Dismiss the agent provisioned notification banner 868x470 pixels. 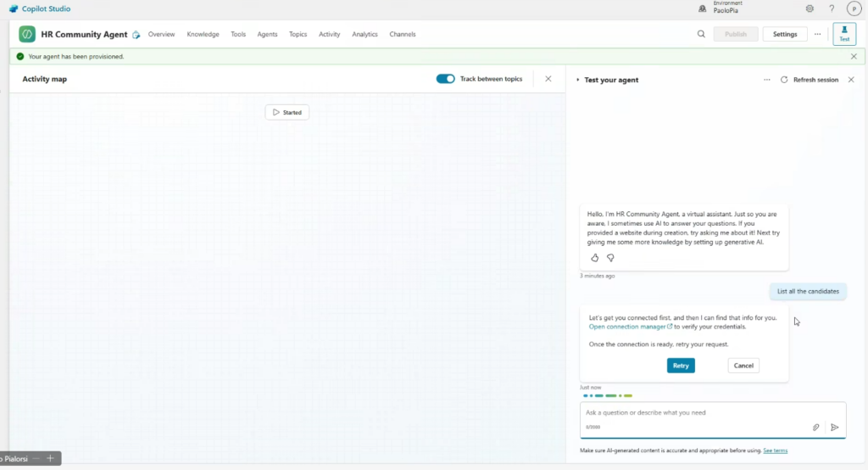click(x=854, y=57)
